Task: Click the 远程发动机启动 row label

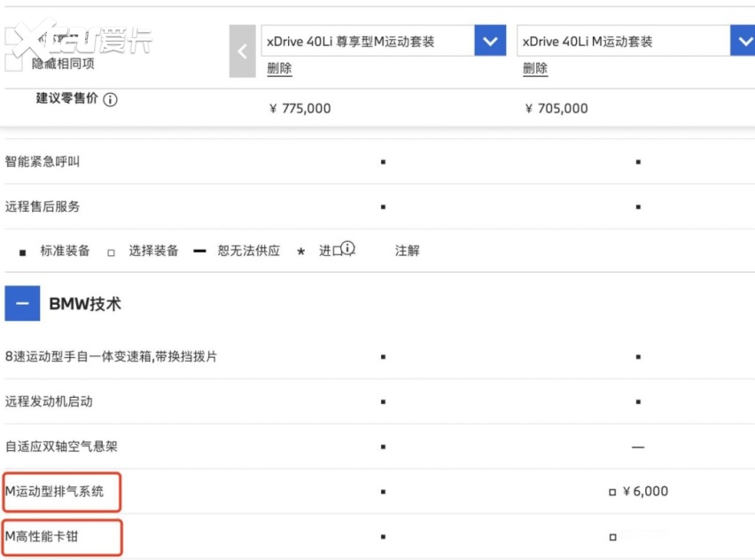Action: (x=49, y=401)
